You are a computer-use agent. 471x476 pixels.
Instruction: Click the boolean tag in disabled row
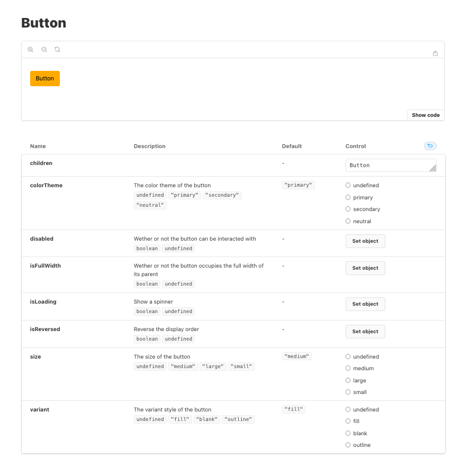tap(147, 249)
